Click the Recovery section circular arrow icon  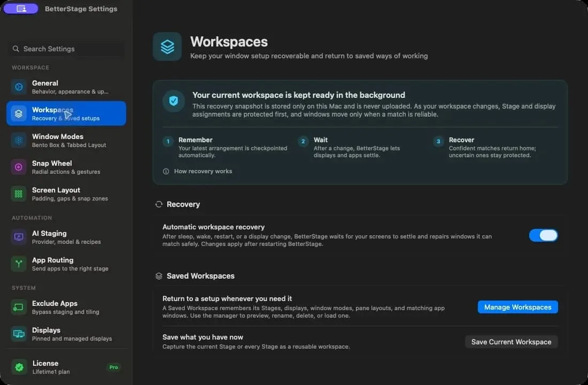click(159, 204)
